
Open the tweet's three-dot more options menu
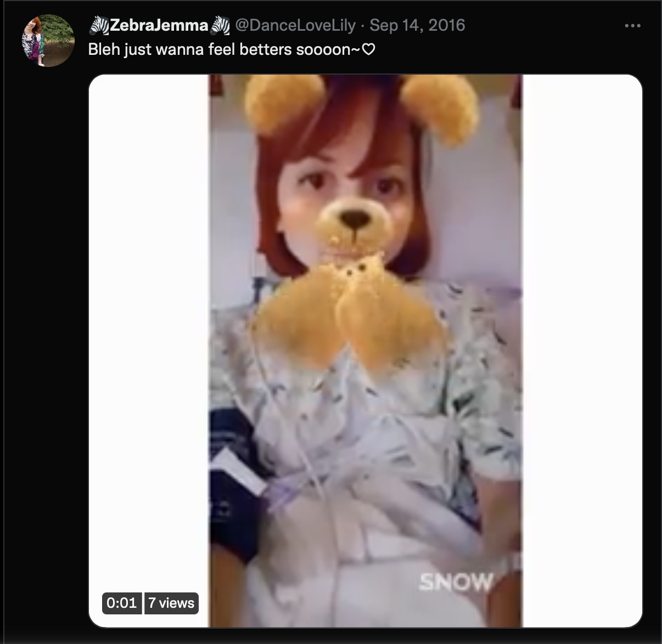pyautogui.click(x=632, y=26)
